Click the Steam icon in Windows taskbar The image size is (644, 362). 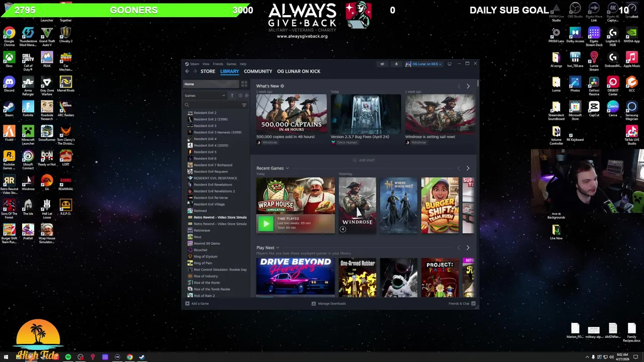tap(142, 357)
